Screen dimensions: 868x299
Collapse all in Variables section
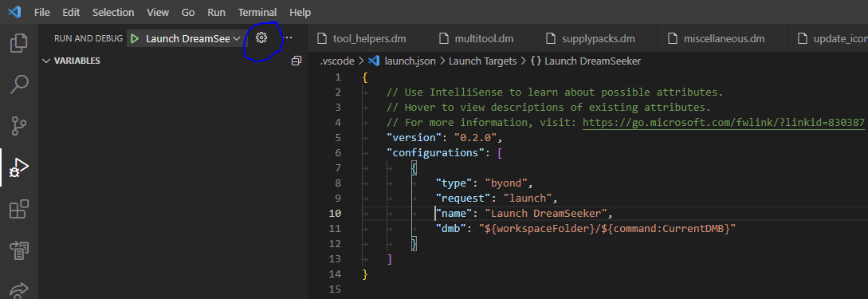[x=297, y=61]
